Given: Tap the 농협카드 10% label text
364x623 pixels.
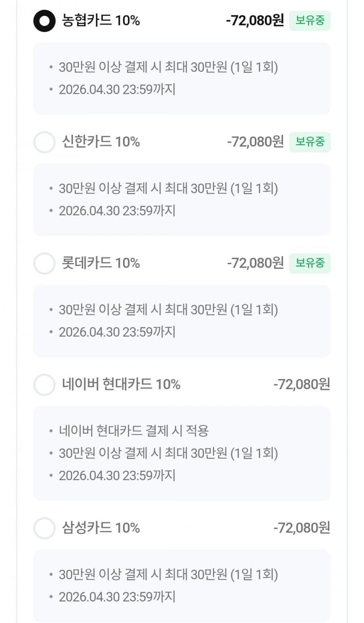Looking at the screenshot, I should (101, 20).
